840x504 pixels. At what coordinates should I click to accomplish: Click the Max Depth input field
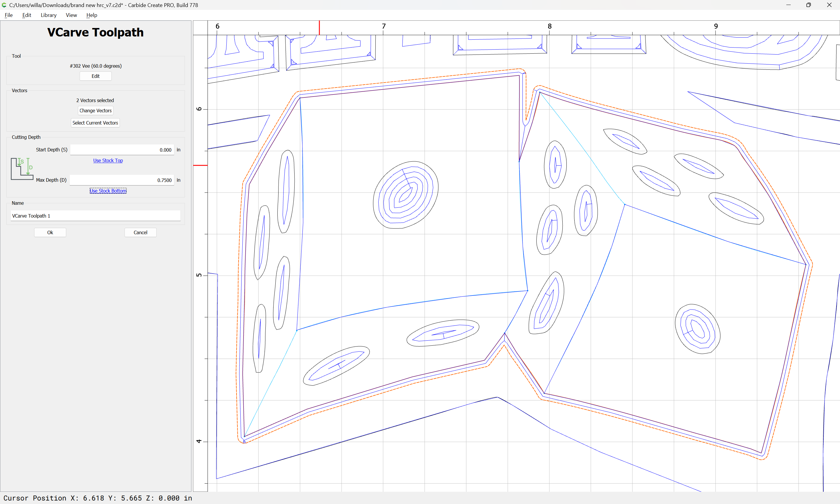[122, 180]
